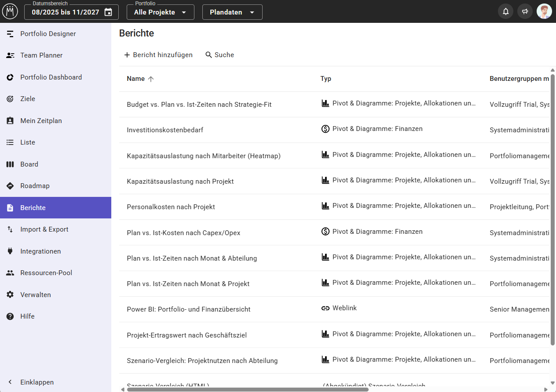This screenshot has width=556, height=392.
Task: Open the announcements megaphone icon
Action: (525, 12)
